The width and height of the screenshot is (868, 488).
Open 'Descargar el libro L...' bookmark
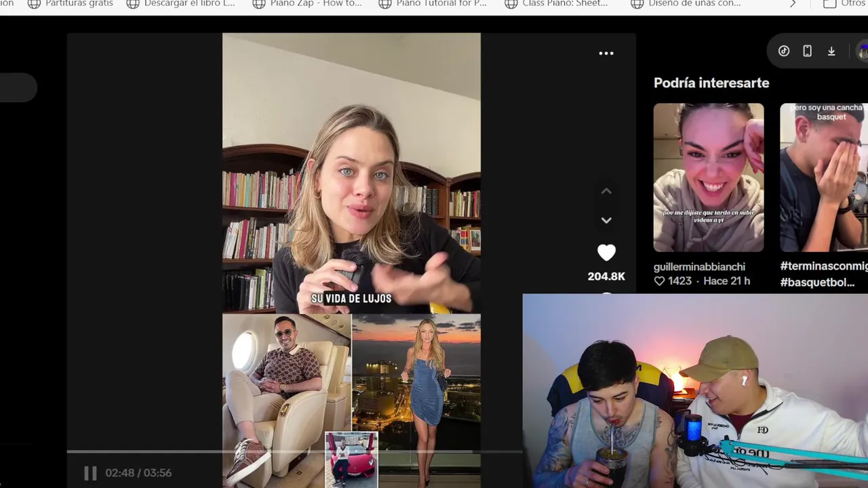(180, 3)
